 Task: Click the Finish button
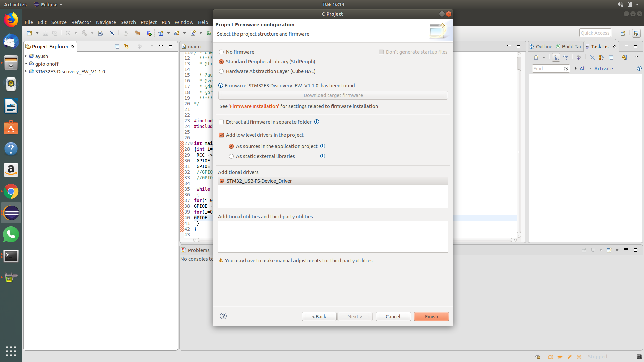click(x=431, y=316)
